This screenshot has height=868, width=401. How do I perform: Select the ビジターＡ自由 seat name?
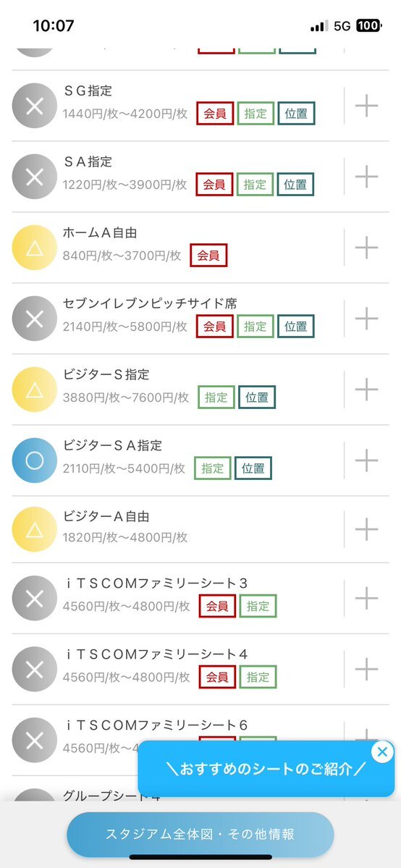point(106,516)
